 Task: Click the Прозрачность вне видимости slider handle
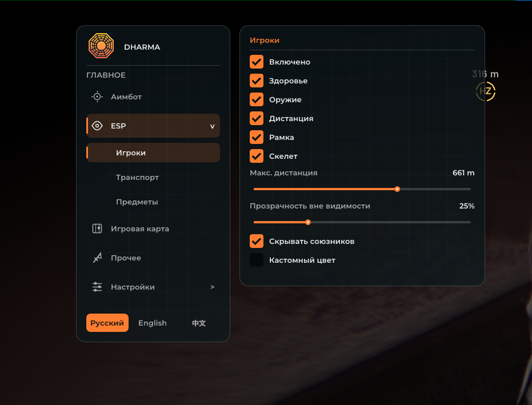pyautogui.click(x=308, y=222)
